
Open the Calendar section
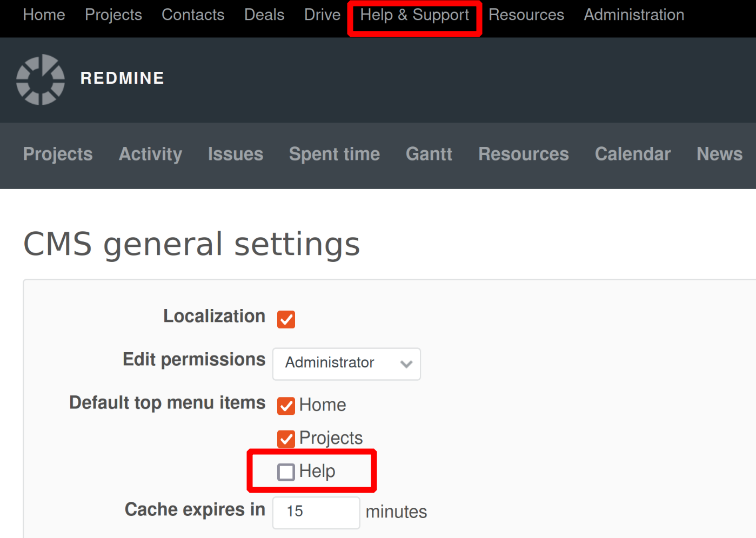tap(632, 154)
